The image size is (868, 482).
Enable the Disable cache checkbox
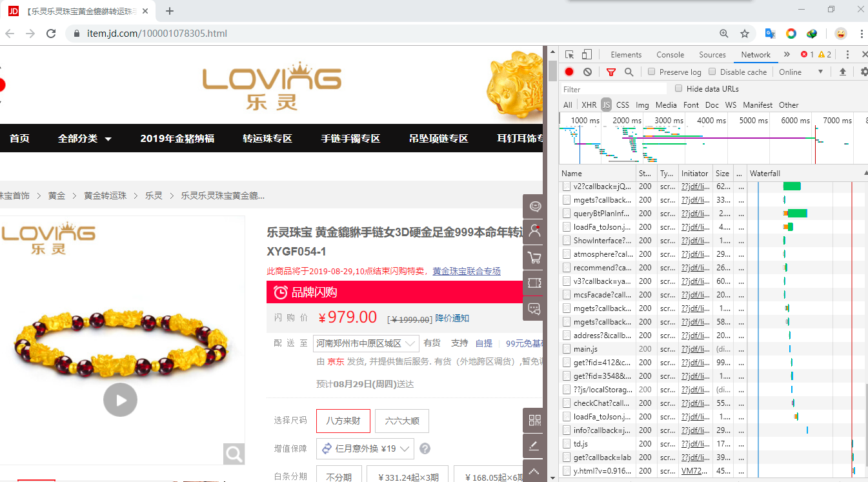pyautogui.click(x=712, y=72)
